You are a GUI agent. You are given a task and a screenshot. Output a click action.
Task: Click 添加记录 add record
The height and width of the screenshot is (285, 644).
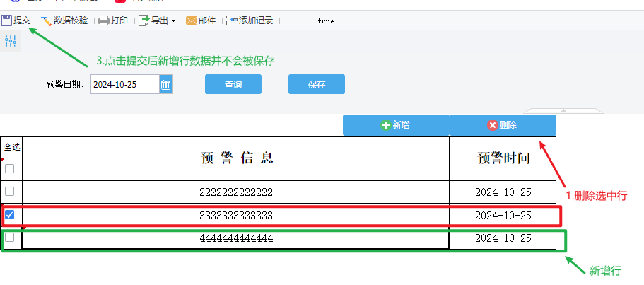tap(250, 21)
